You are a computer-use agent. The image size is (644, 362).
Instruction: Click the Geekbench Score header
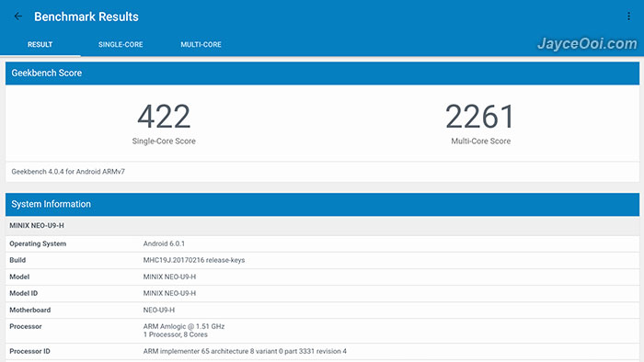[322, 73]
